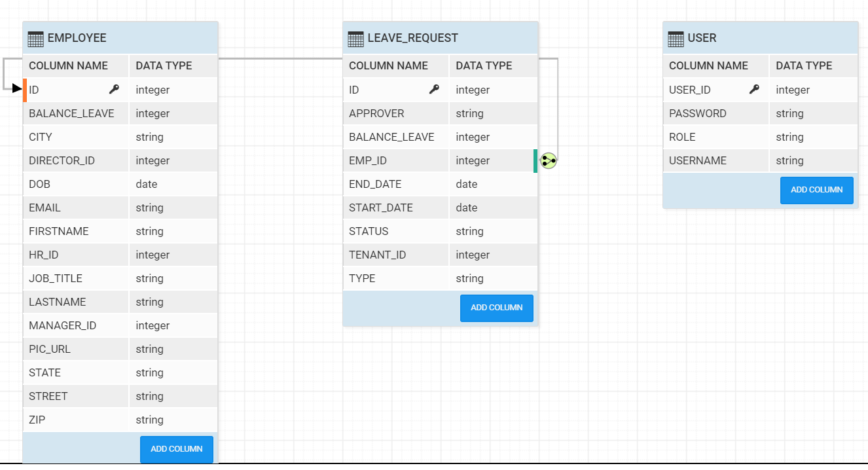This screenshot has width=868, height=470.
Task: Select the orange marker on EMPLOYEE ID row
Action: click(x=25, y=90)
